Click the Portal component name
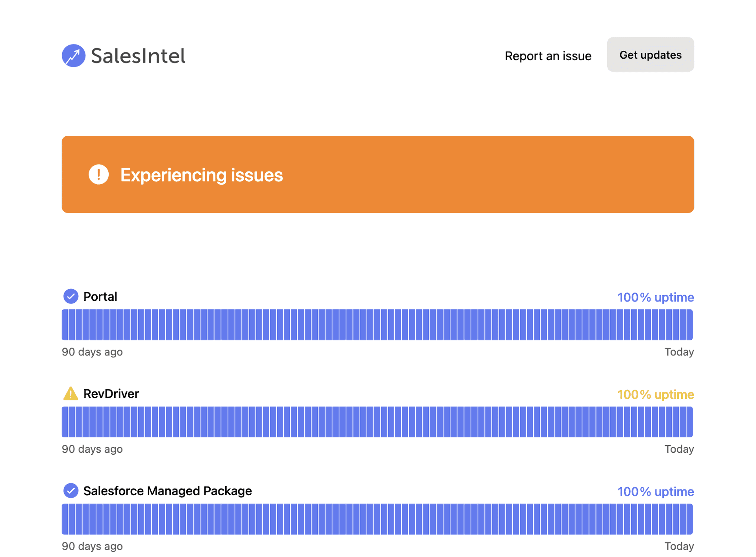Viewport: 756px width, 557px height. pyautogui.click(x=100, y=296)
